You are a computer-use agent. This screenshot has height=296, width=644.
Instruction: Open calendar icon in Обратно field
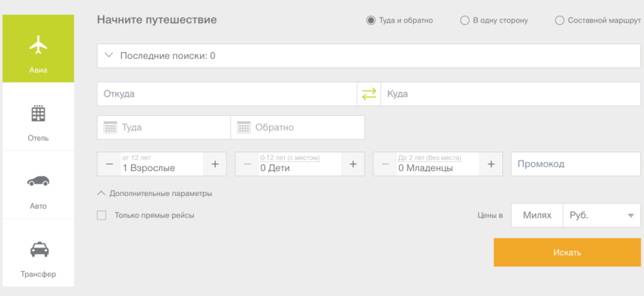pos(244,127)
